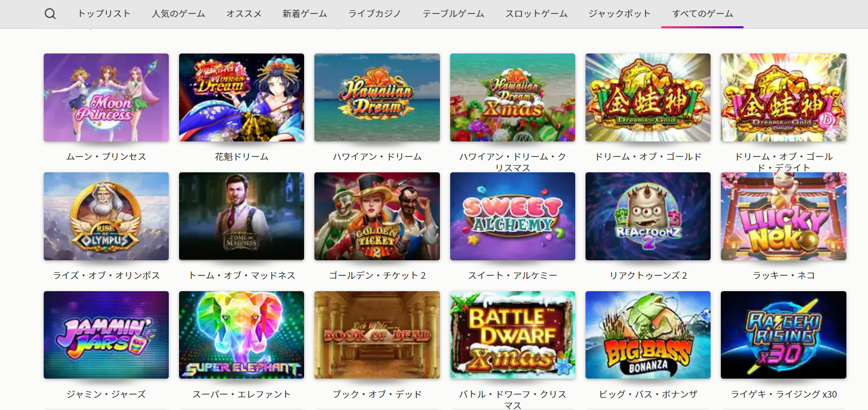Open the search magnifier icon

point(50,14)
